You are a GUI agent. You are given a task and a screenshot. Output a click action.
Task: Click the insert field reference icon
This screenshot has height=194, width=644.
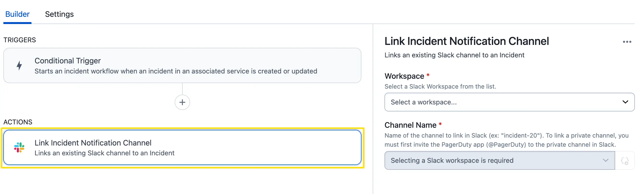(625, 161)
